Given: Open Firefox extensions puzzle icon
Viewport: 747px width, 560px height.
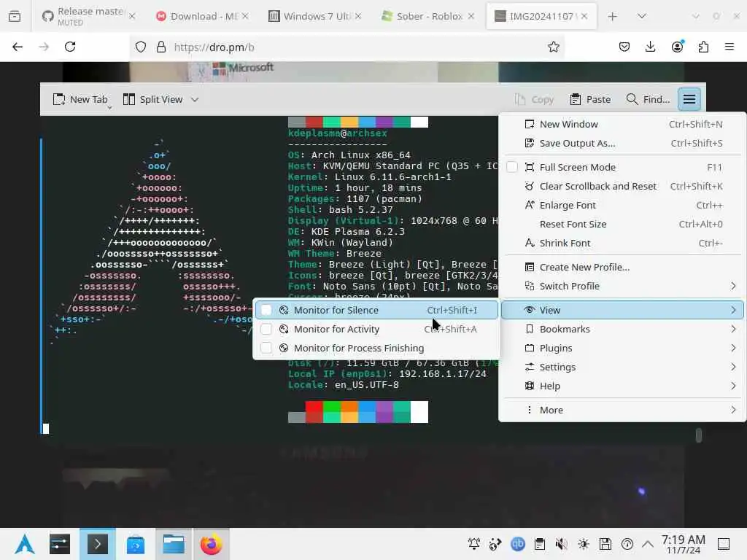Looking at the screenshot, I should 703,47.
